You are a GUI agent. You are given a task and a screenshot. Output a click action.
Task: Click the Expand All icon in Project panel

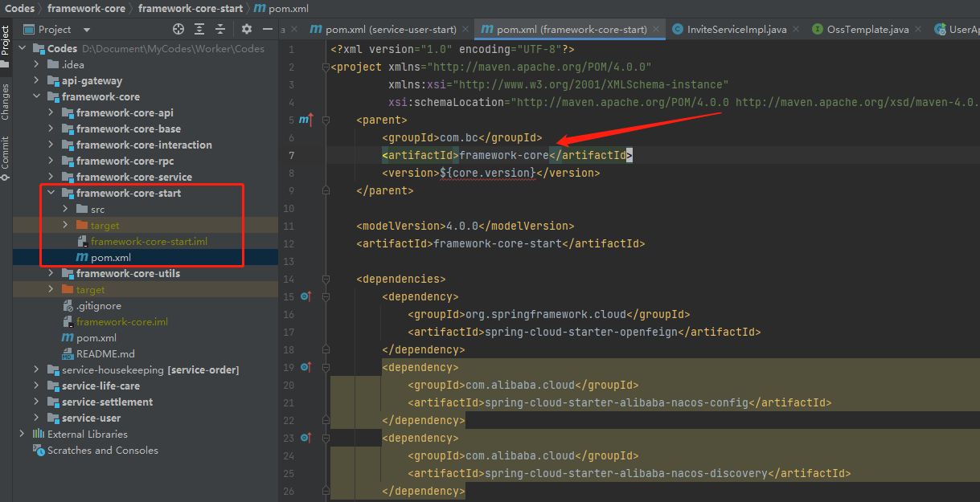click(200, 29)
